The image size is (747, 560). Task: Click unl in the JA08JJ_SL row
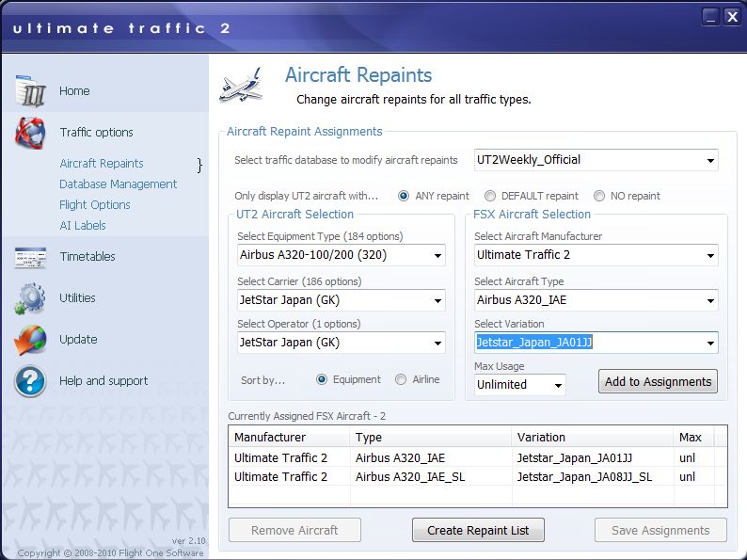tap(687, 477)
